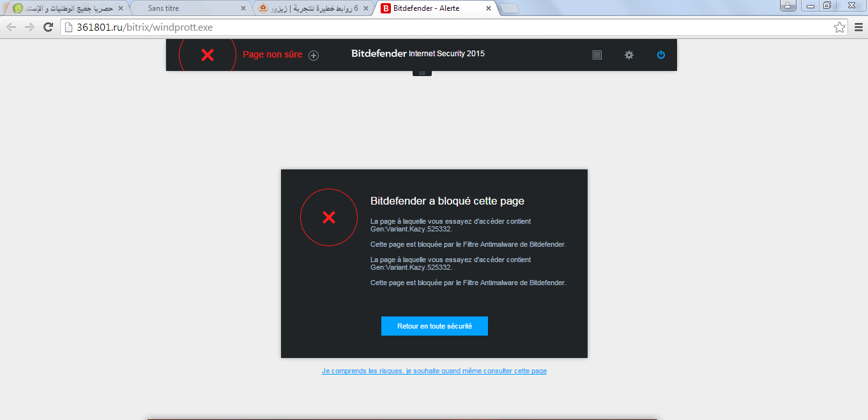The height and width of the screenshot is (420, 868).
Task: Reload the current page
Action: coord(48,27)
